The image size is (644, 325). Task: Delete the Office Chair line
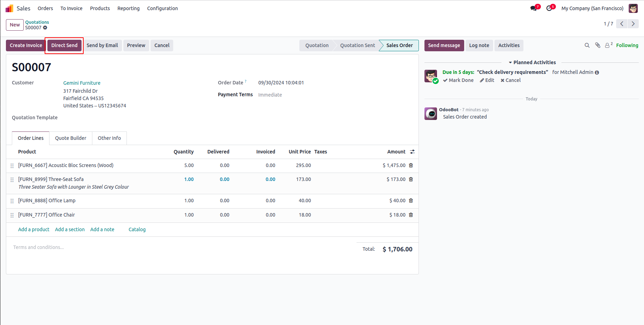coord(411,215)
